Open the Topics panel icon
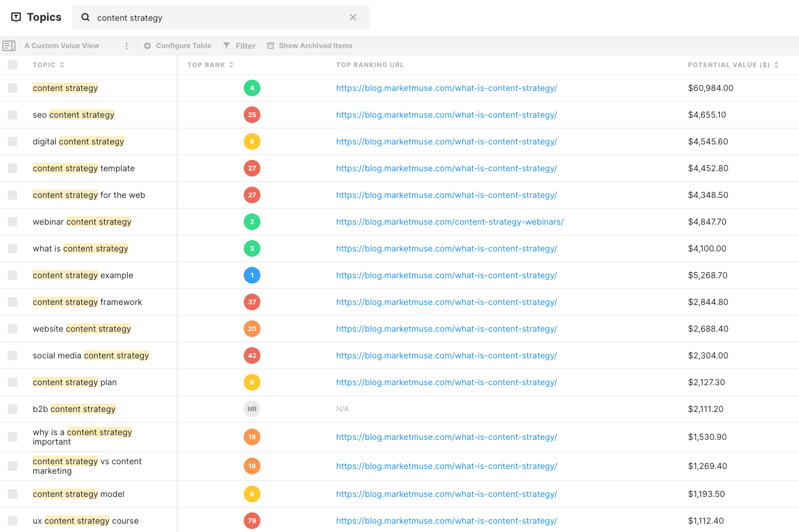The image size is (799, 532). tap(16, 17)
